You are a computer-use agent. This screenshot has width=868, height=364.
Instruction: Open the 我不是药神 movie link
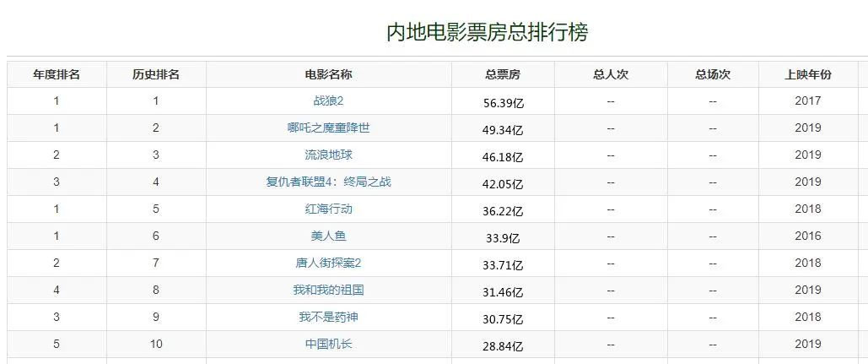tap(328, 317)
